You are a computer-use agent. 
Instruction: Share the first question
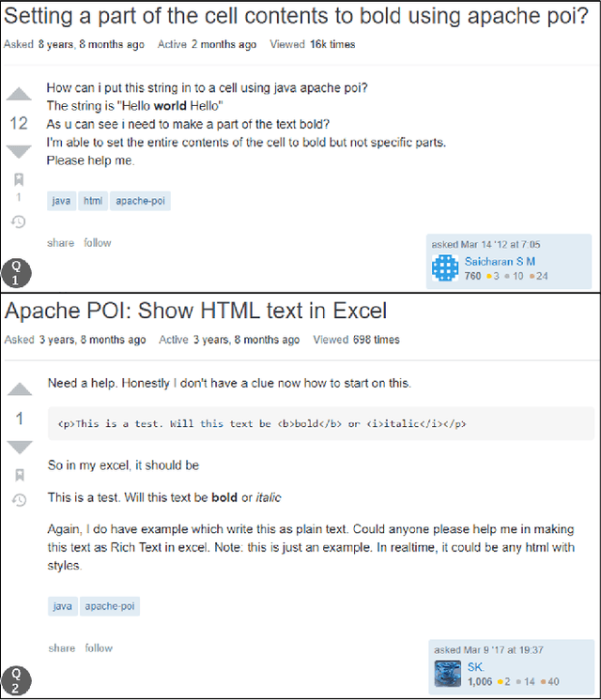tap(60, 243)
